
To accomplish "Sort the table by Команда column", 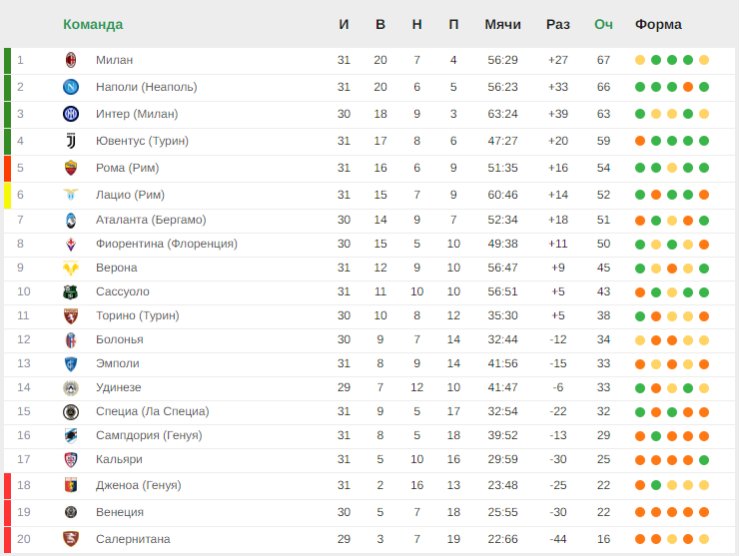I will 93,24.
